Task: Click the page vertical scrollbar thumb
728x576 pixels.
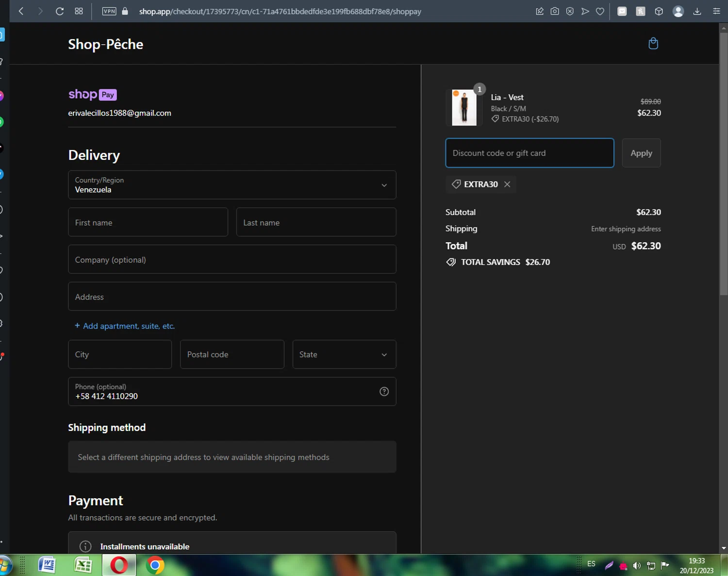Action: pyautogui.click(x=724, y=164)
